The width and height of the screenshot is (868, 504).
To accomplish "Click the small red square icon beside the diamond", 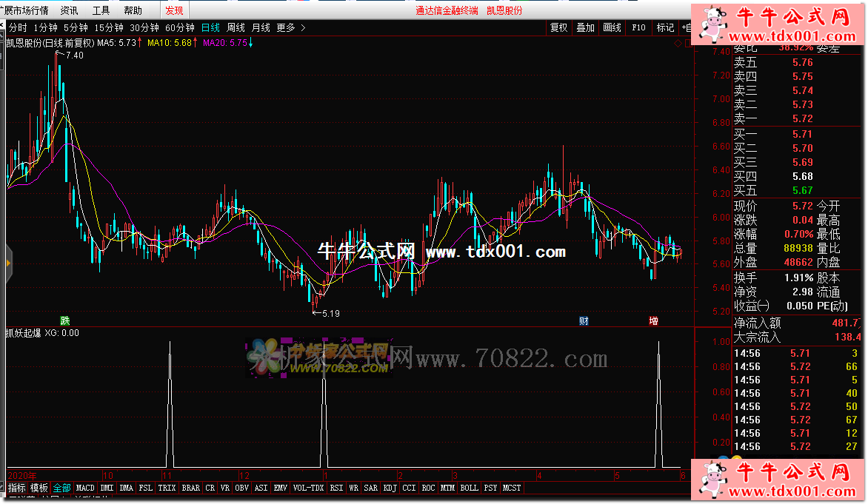I will 688,43.
